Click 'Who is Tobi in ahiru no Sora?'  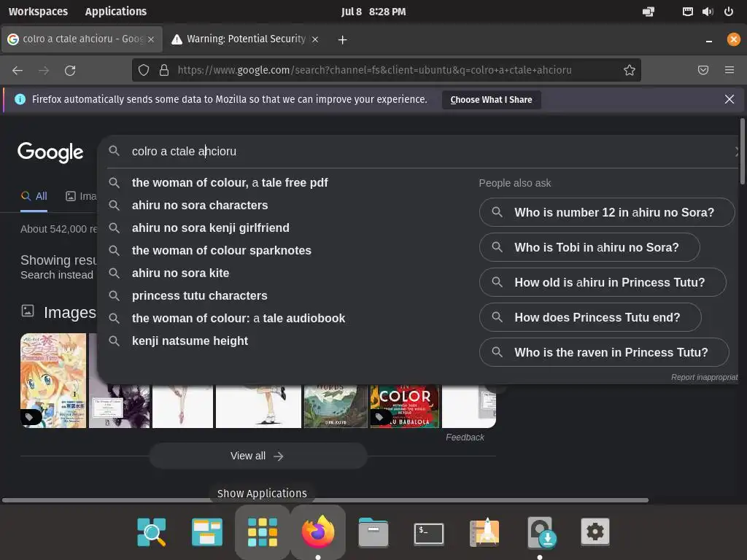pos(589,247)
